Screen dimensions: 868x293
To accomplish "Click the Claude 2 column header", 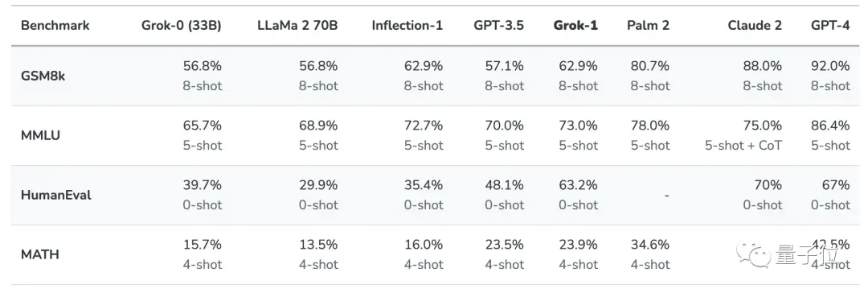I will point(755,26).
